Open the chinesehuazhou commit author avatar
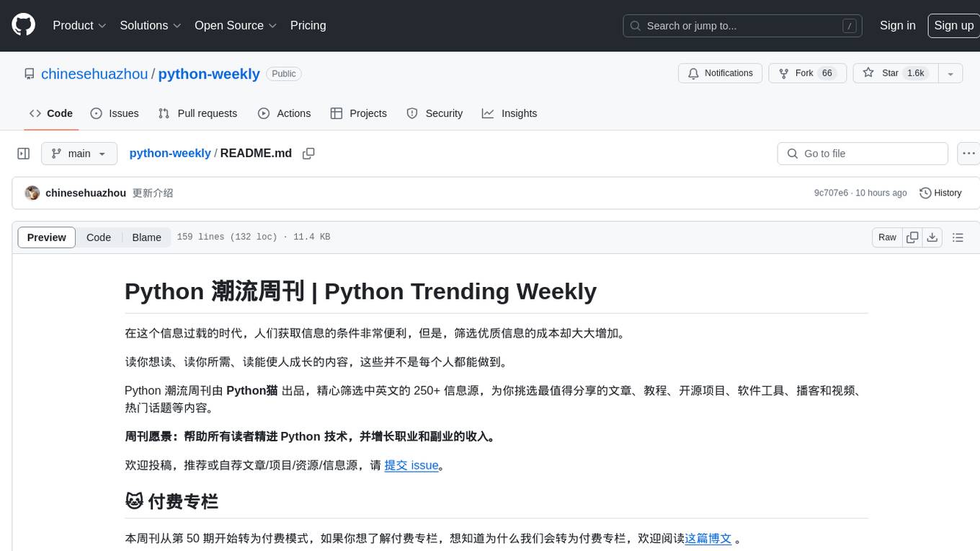The height and width of the screenshot is (551, 980). coord(32,193)
